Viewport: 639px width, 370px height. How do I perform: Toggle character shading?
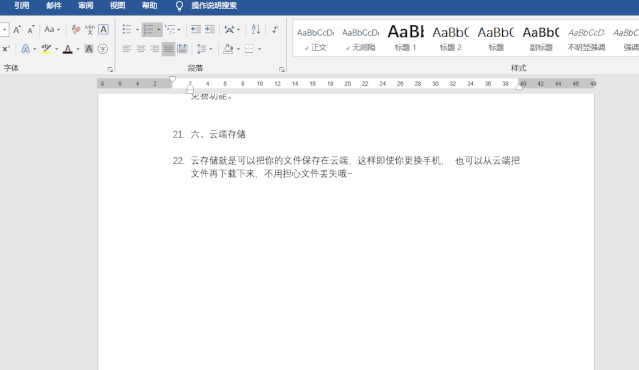click(89, 49)
